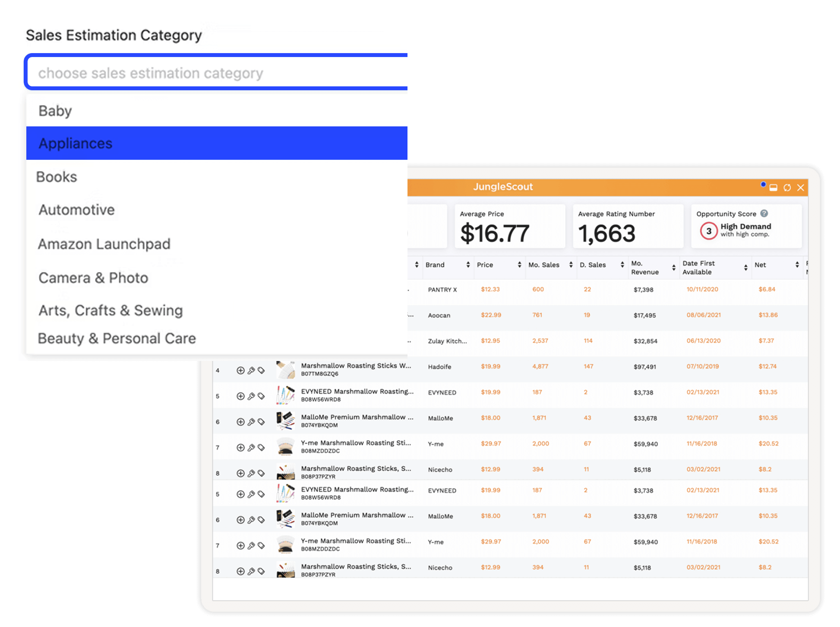This screenshot has height=627, width=840.
Task: Click the Date First Available header label
Action: pyautogui.click(x=698, y=268)
